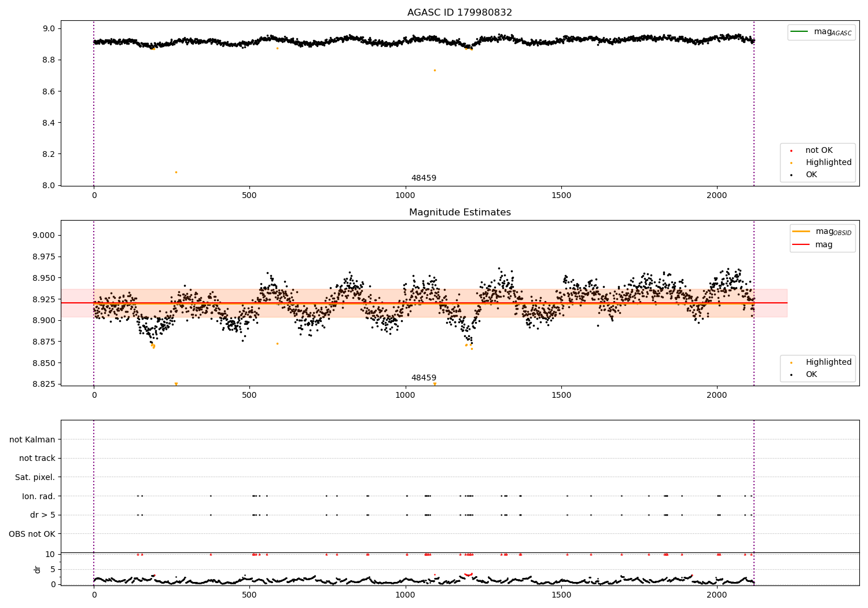Click the 8.4 y-axis tick label
The height and width of the screenshot is (608, 868).
pos(49,123)
